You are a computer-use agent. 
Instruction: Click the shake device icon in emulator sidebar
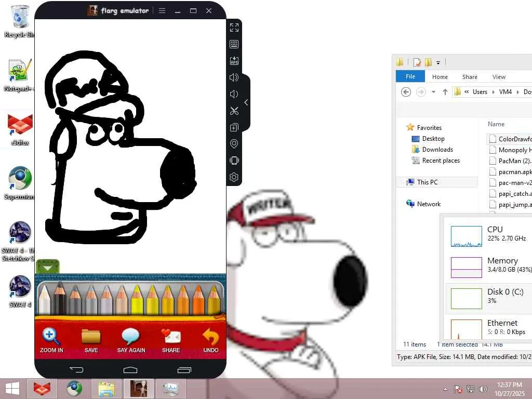coord(234,161)
